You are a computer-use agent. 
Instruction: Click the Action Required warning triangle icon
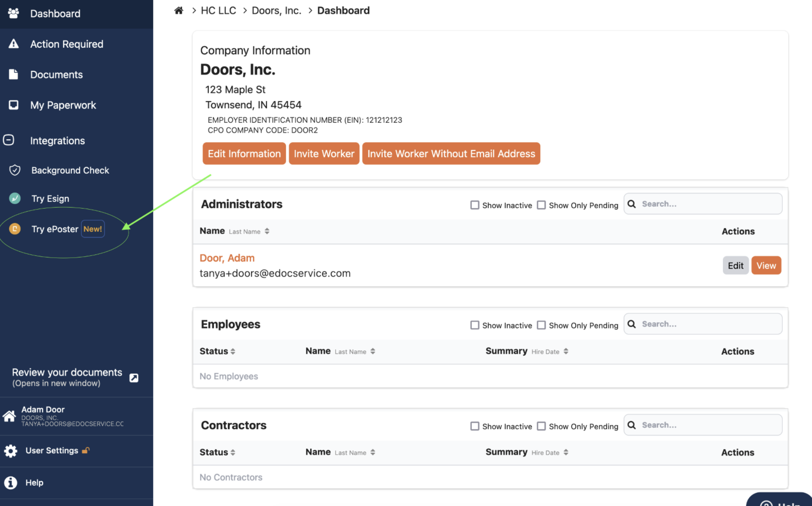pos(14,44)
